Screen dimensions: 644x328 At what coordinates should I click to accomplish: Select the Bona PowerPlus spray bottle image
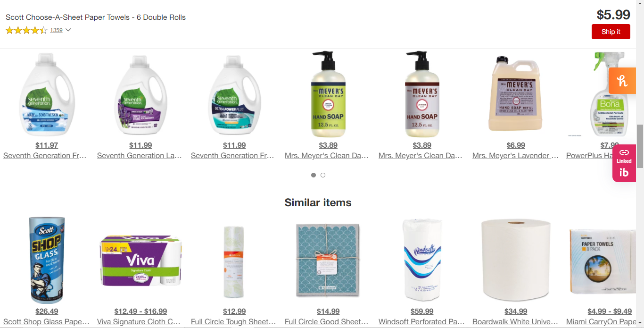tap(602, 94)
